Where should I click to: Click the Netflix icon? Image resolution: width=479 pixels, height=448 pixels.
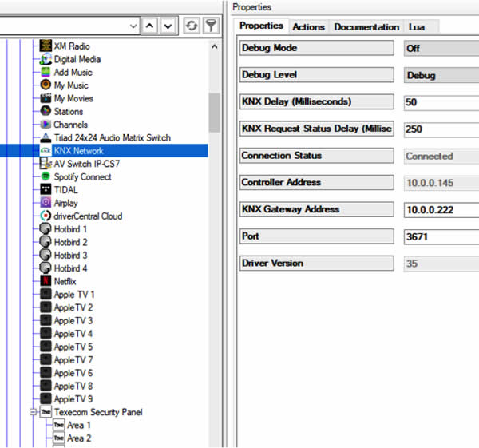coord(46,281)
